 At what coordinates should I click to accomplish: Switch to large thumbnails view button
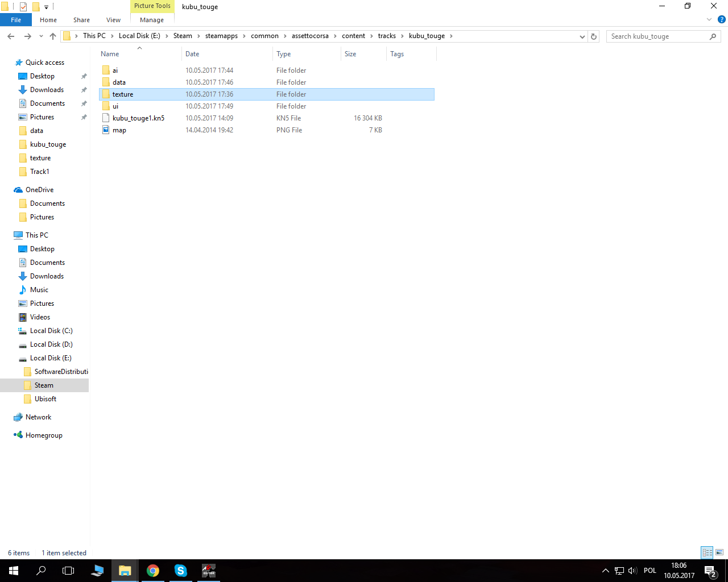click(x=719, y=552)
